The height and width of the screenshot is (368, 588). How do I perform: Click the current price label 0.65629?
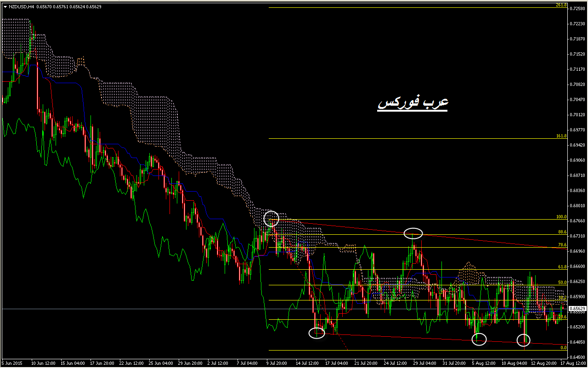click(x=577, y=309)
